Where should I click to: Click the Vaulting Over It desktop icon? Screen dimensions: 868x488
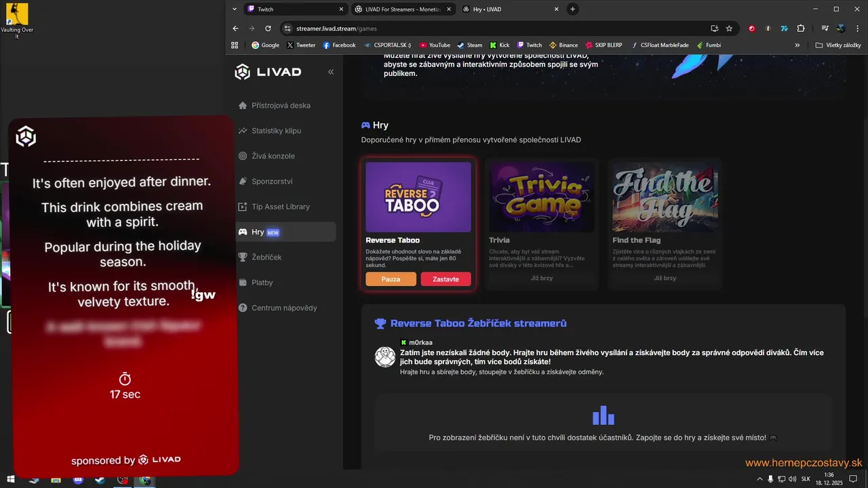(17, 21)
